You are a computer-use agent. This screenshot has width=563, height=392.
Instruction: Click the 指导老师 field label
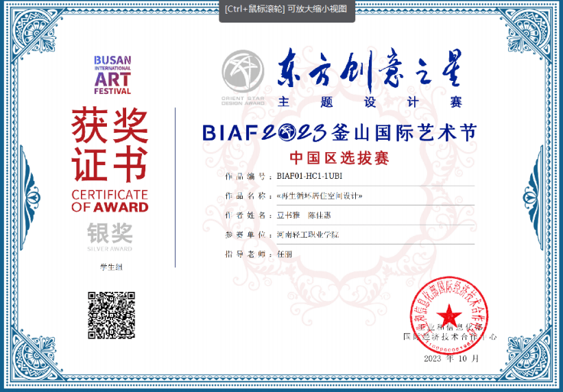tap(245, 254)
